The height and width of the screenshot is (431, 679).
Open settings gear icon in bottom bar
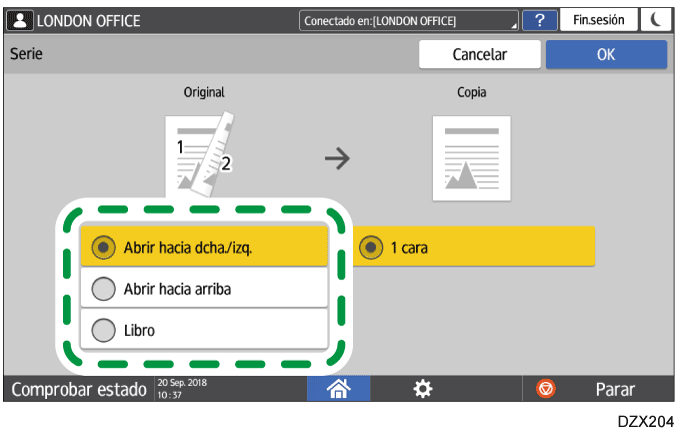click(x=423, y=388)
